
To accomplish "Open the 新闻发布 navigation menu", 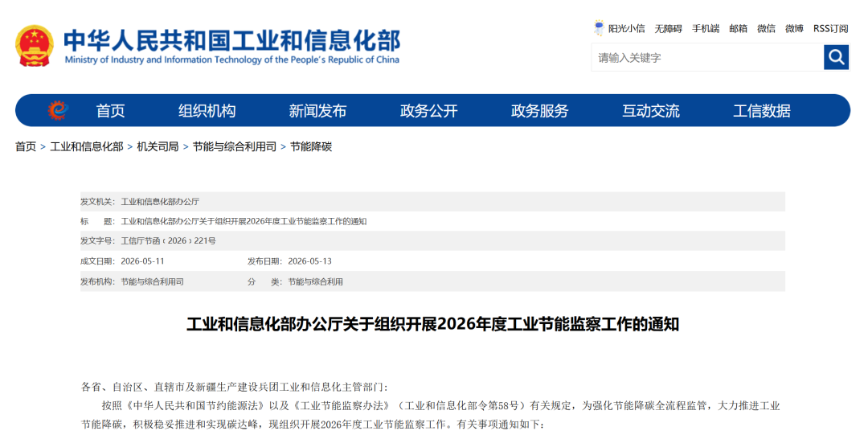I will click(317, 111).
